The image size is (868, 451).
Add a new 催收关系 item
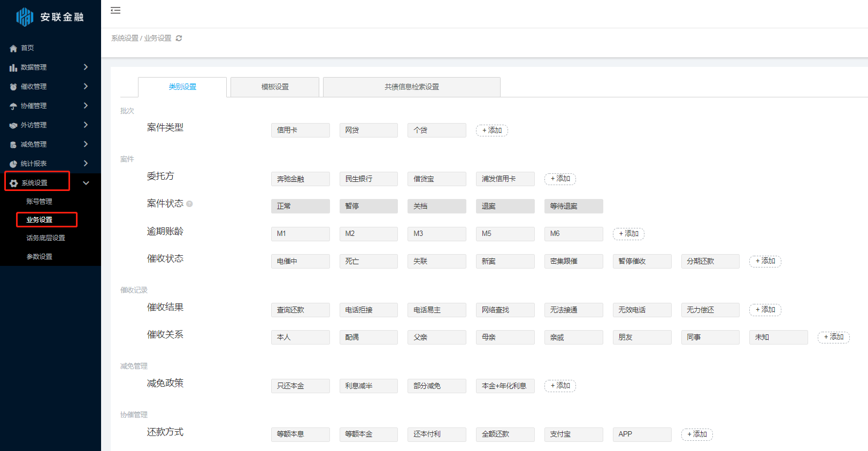(834, 337)
